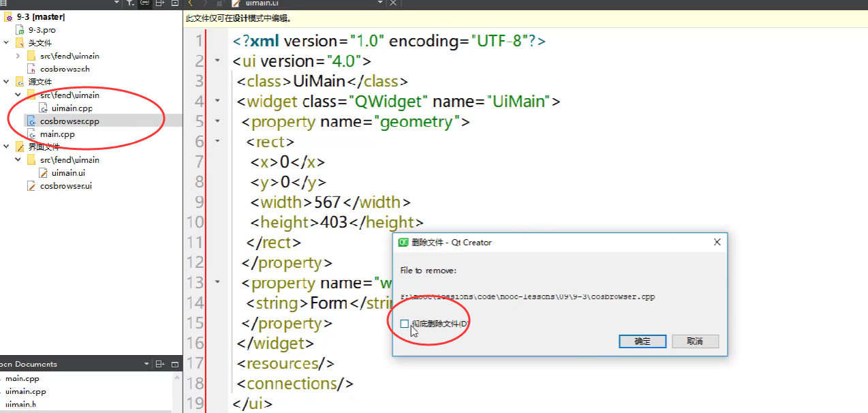Screen dimensions: 868x413
Task: Select cosbrowser.h in the header files
Action: click(65, 69)
